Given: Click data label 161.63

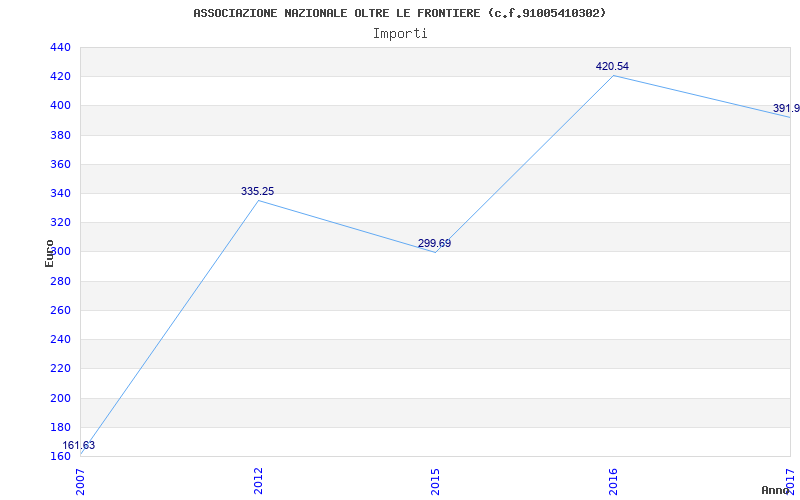Looking at the screenshot, I should (x=79, y=445).
